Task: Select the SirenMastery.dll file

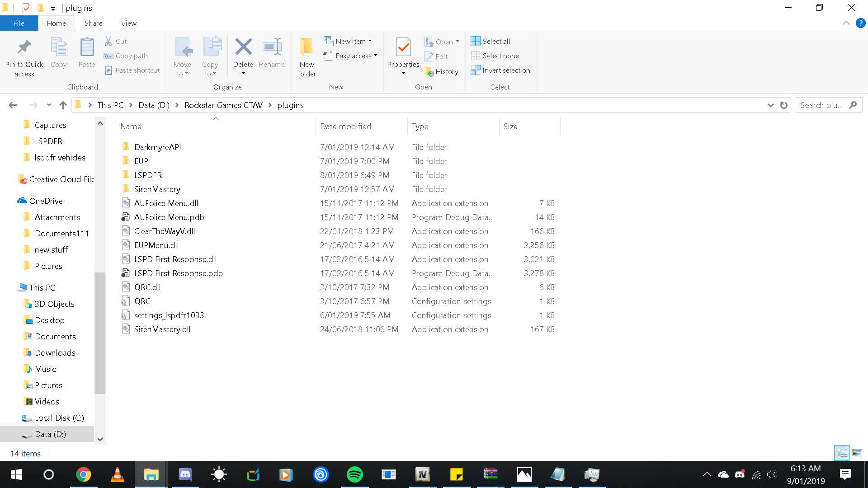Action: pos(162,329)
